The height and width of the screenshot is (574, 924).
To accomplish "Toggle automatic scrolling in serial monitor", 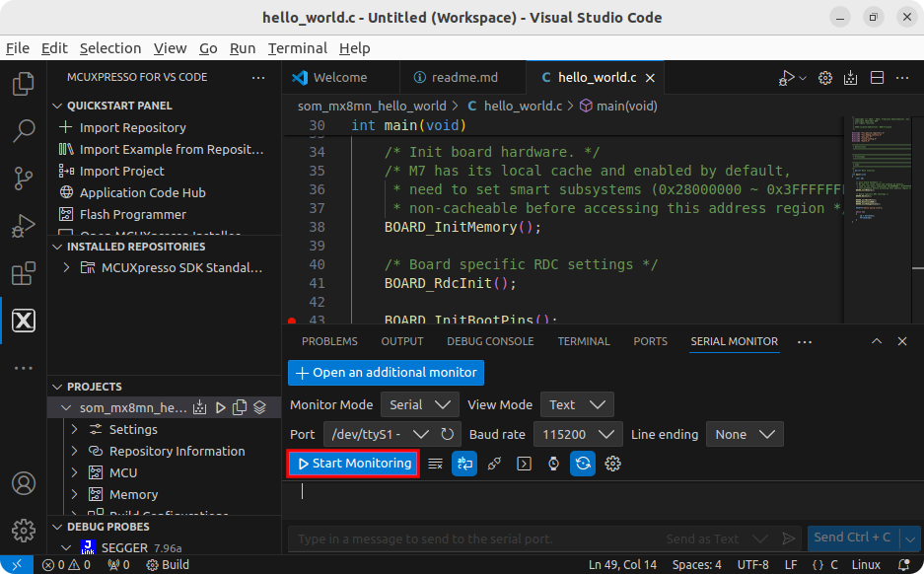I will click(x=464, y=464).
